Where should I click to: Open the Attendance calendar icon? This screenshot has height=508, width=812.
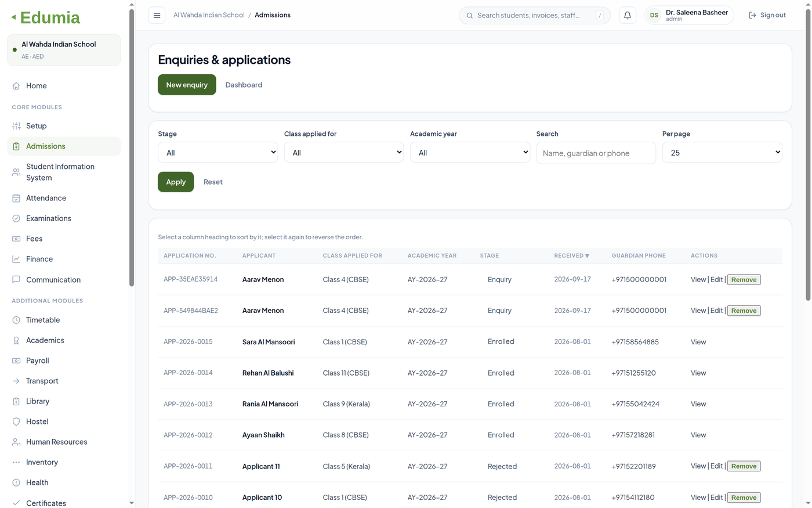(x=16, y=198)
